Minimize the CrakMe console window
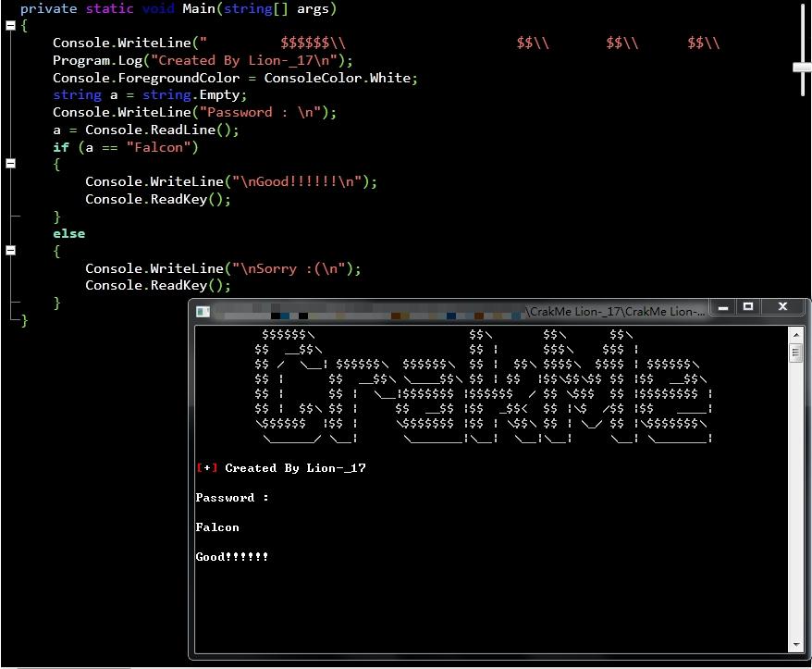This screenshot has width=812, height=669. click(x=723, y=307)
